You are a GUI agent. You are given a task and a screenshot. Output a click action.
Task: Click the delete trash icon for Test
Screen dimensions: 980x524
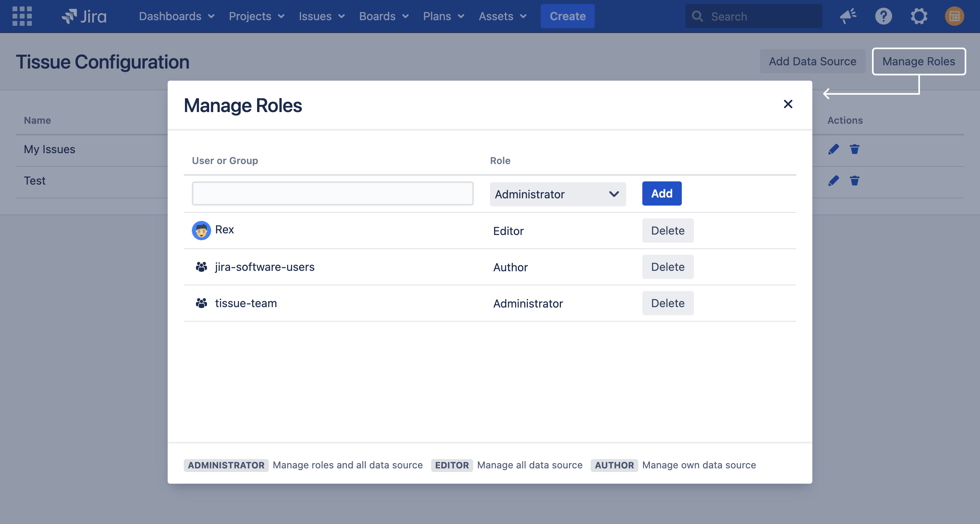(x=854, y=180)
